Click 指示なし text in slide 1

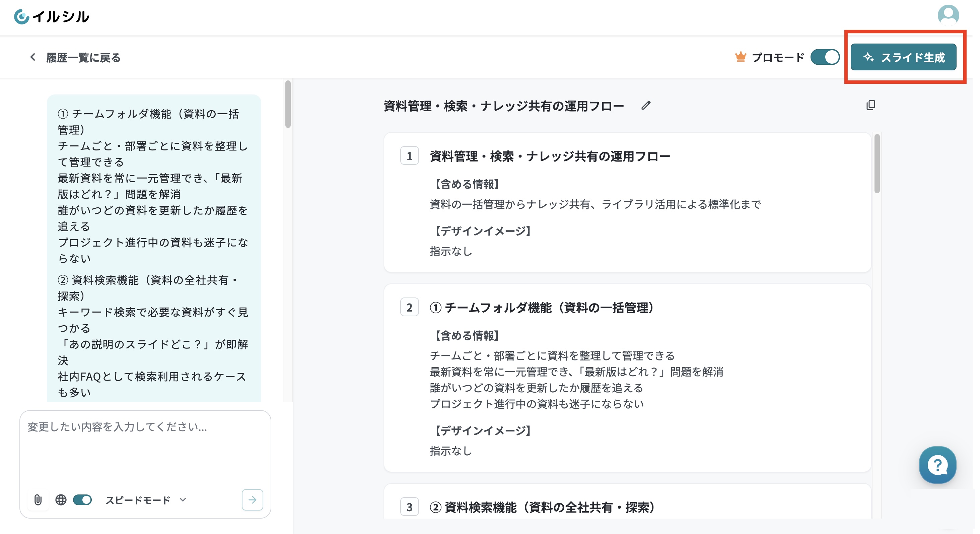[451, 251]
